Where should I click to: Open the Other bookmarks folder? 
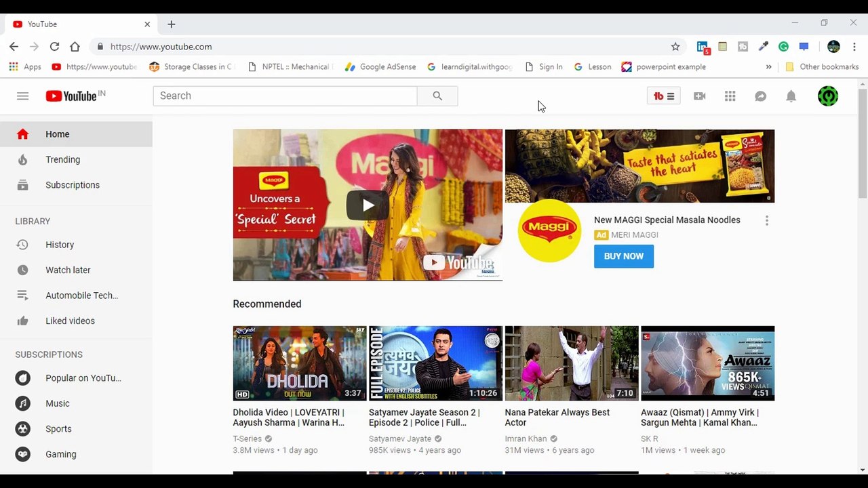click(822, 67)
